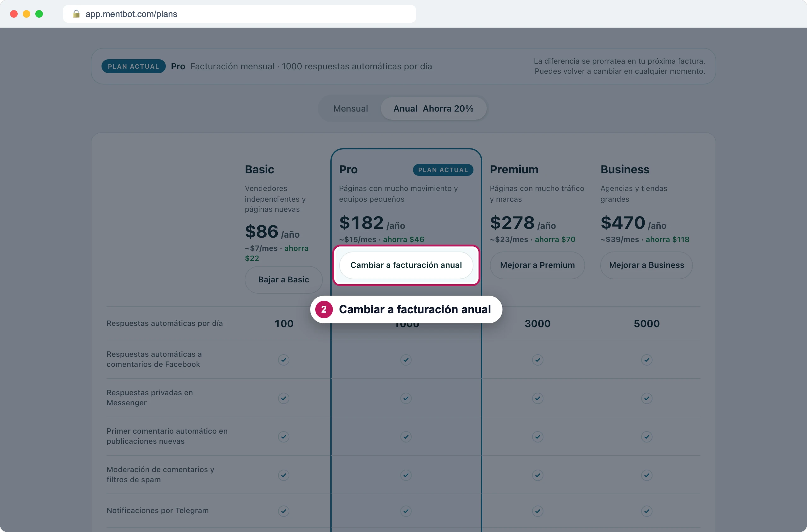Click Basic checkmark for Moderación de comentarios
807x532 pixels.
point(283,475)
